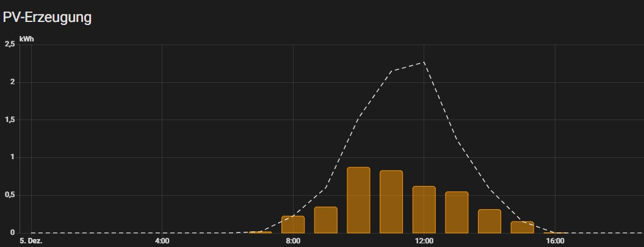
Task: Click the 12:00 time axis label
Action: (x=424, y=242)
